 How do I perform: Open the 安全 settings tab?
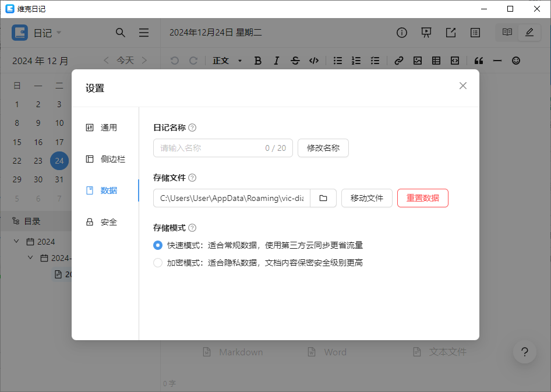coord(101,222)
